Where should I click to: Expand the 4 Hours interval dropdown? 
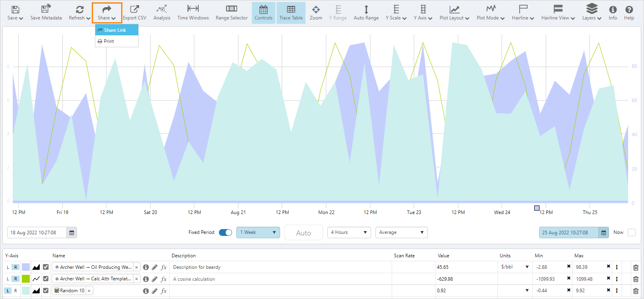click(349, 232)
